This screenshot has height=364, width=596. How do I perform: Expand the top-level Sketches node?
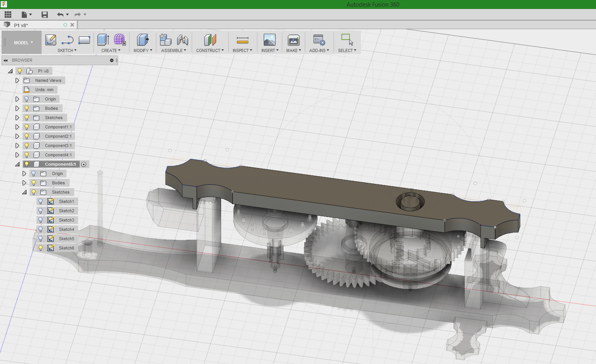tap(17, 118)
